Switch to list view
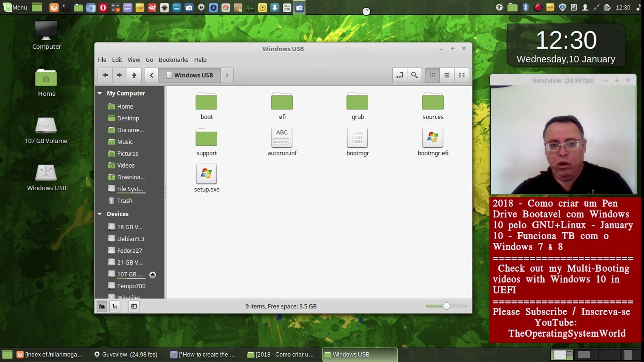The image size is (644, 362). coord(447,75)
